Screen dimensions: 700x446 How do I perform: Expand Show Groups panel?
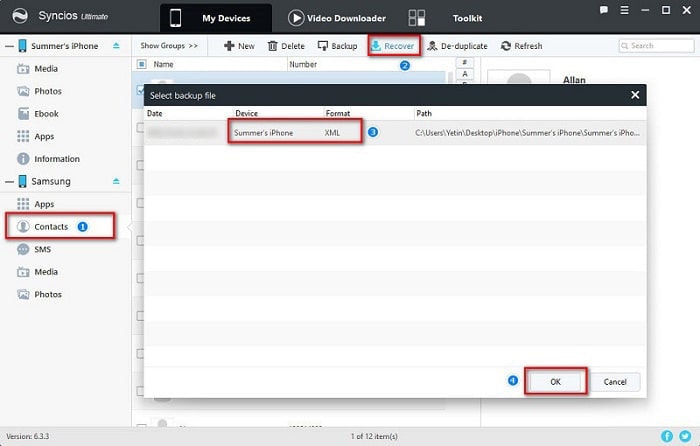tap(168, 46)
